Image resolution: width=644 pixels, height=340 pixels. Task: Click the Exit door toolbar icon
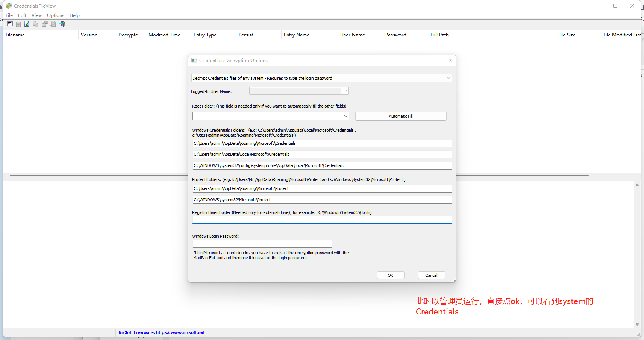pyautogui.click(x=62, y=24)
